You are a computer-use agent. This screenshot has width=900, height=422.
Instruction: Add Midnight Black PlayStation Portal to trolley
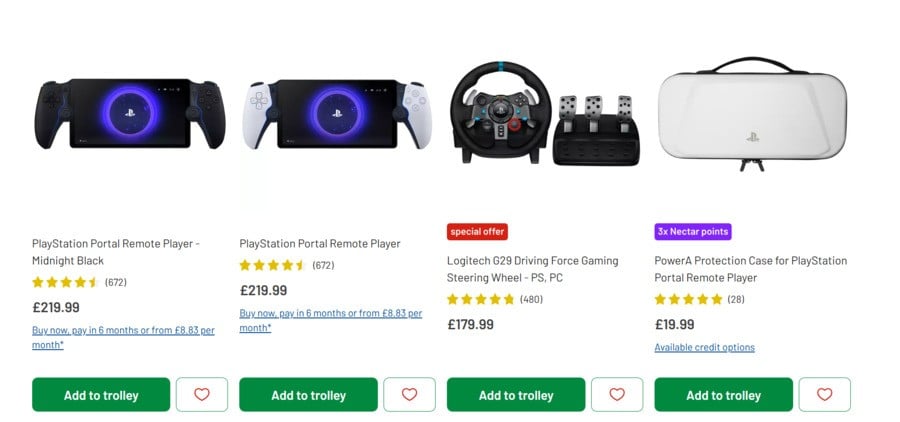pyautogui.click(x=101, y=394)
